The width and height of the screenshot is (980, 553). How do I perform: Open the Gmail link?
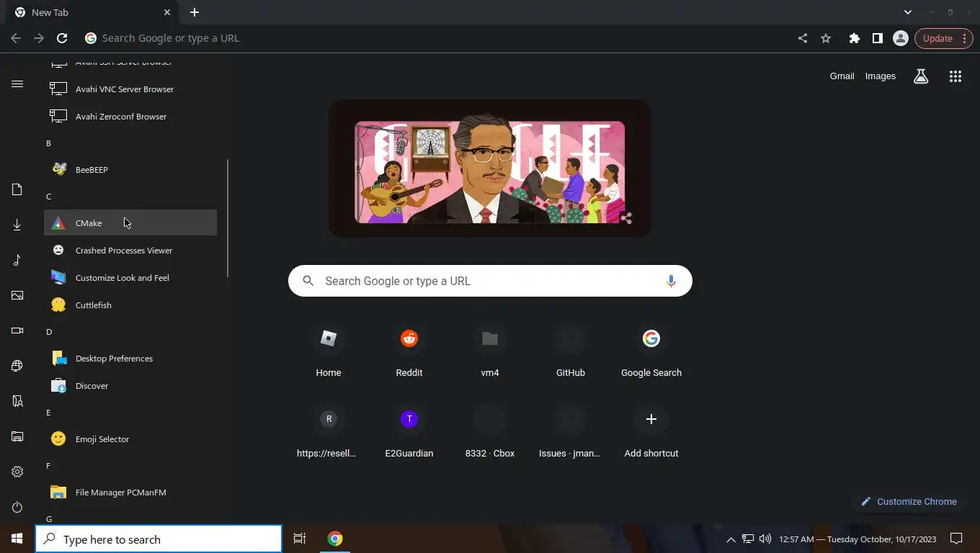842,76
